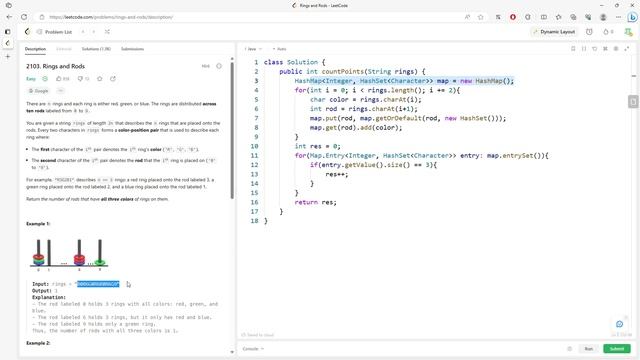Click the problem title 2103. Rings and Rods
The height and width of the screenshot is (360, 640).
coord(56,66)
